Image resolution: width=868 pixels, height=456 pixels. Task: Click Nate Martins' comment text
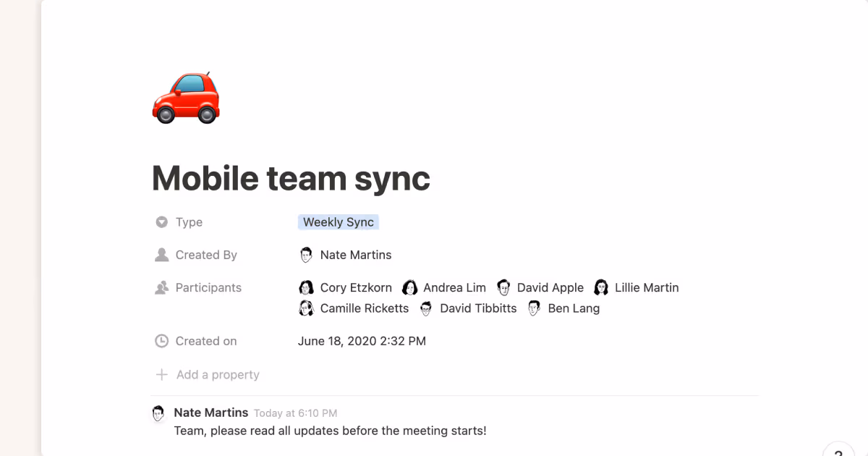tap(329, 430)
